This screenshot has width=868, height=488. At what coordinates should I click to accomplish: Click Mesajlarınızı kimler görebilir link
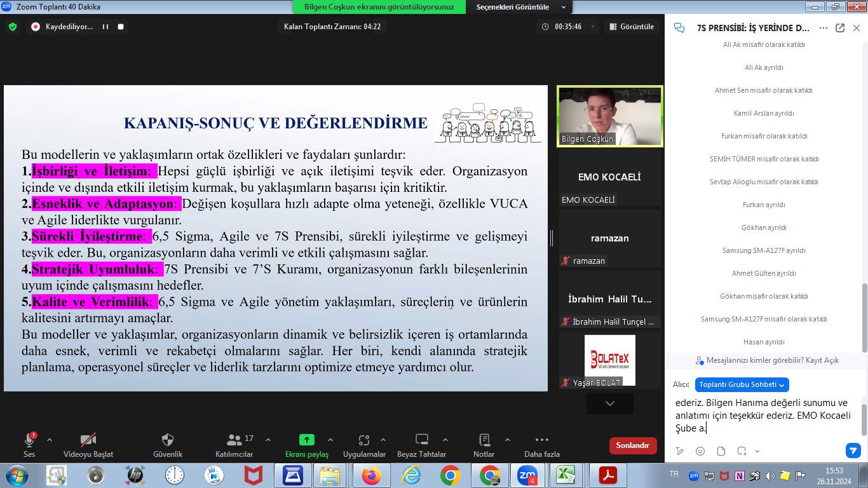click(767, 360)
